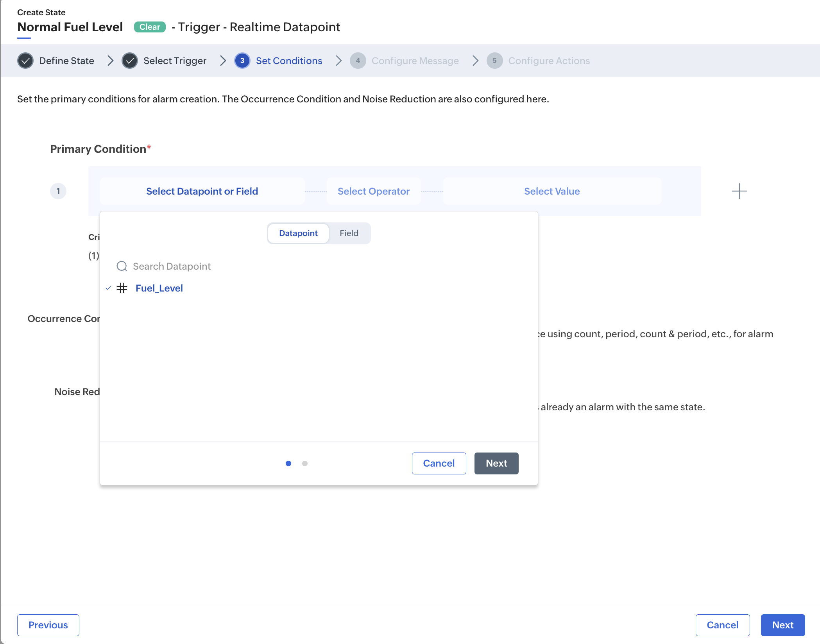Go to second page dot indicator
This screenshot has width=820, height=644.
(305, 463)
